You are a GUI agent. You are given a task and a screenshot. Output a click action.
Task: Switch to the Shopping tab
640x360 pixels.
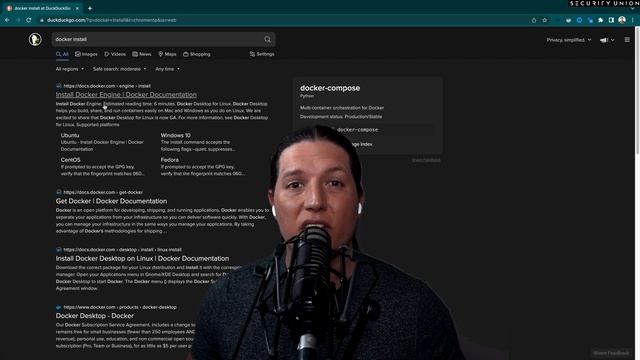pyautogui.click(x=197, y=54)
